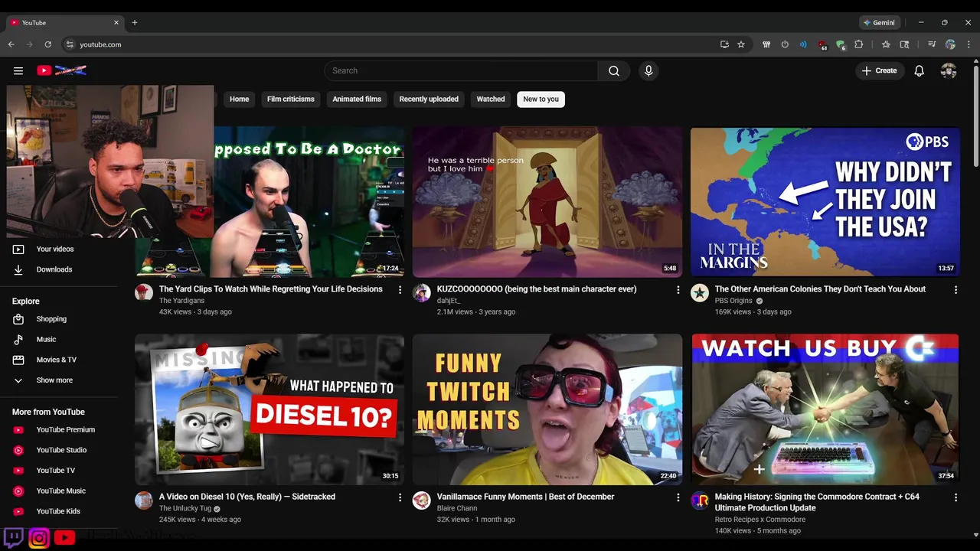The height and width of the screenshot is (551, 980).
Task: Select the Home filter chip
Action: 240,99
